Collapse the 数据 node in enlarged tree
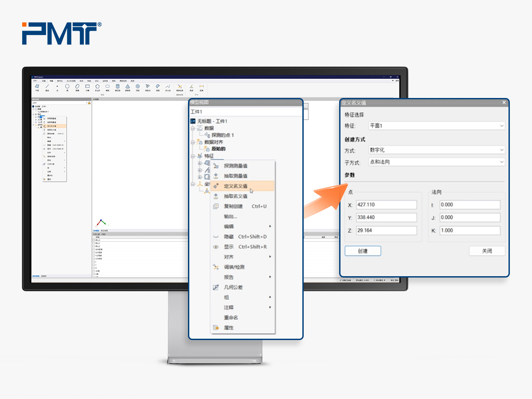 coord(193,128)
